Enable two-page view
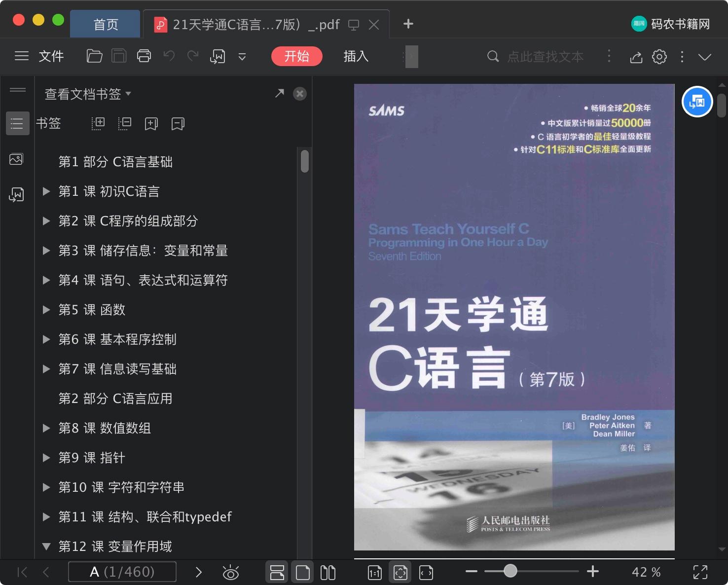This screenshot has height=585, width=728. [x=328, y=572]
